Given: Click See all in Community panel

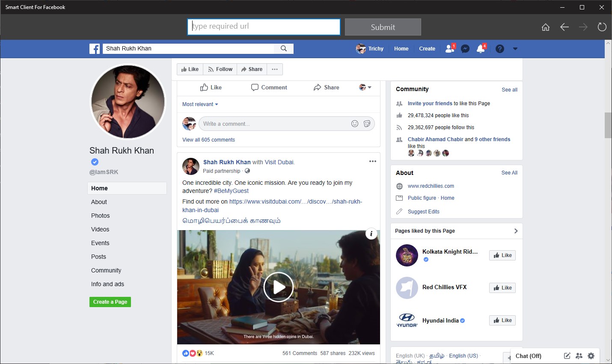Looking at the screenshot, I should point(510,90).
